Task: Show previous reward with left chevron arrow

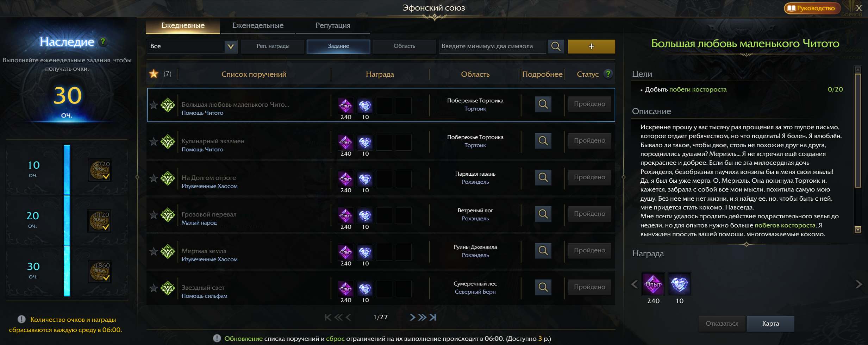Action: (x=635, y=284)
